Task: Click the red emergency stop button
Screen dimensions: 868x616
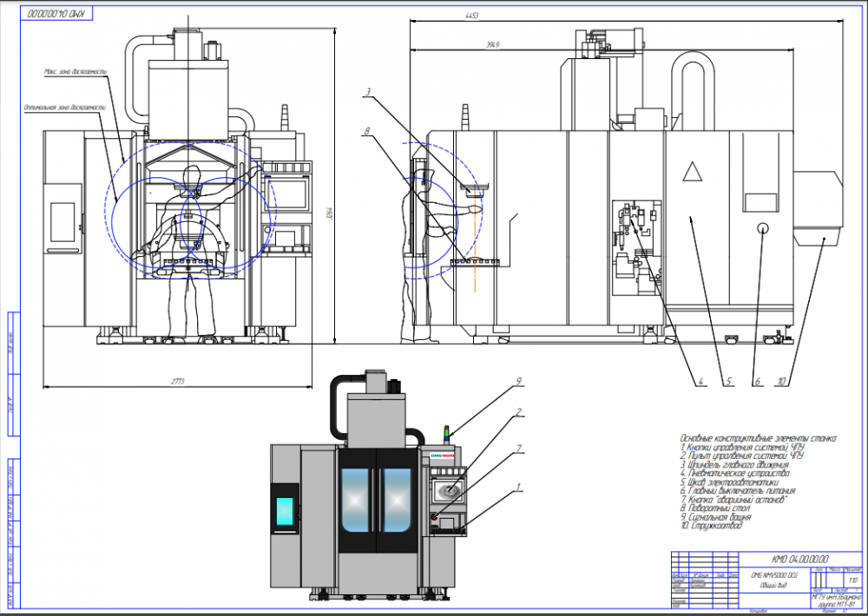Action: 435,517
